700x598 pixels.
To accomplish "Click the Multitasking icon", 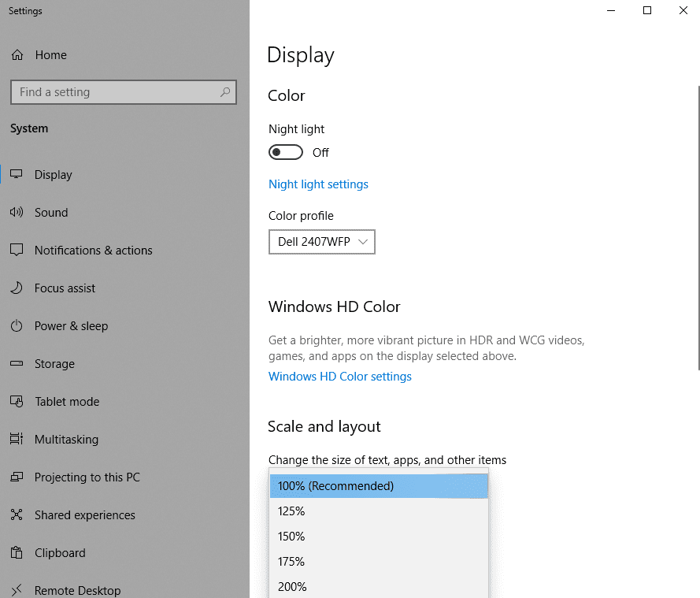I will coord(17,439).
